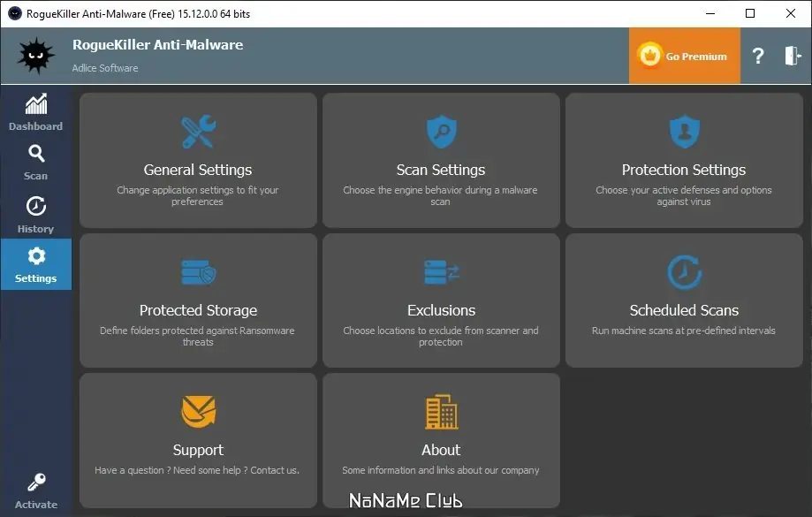
Task: Click 'Choose the engine behavior during a malware scan'
Action: click(440, 196)
